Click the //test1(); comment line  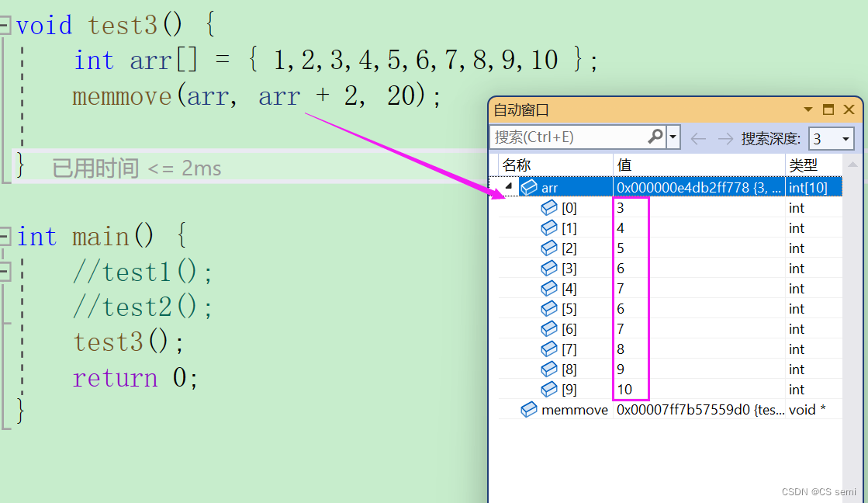[142, 272]
